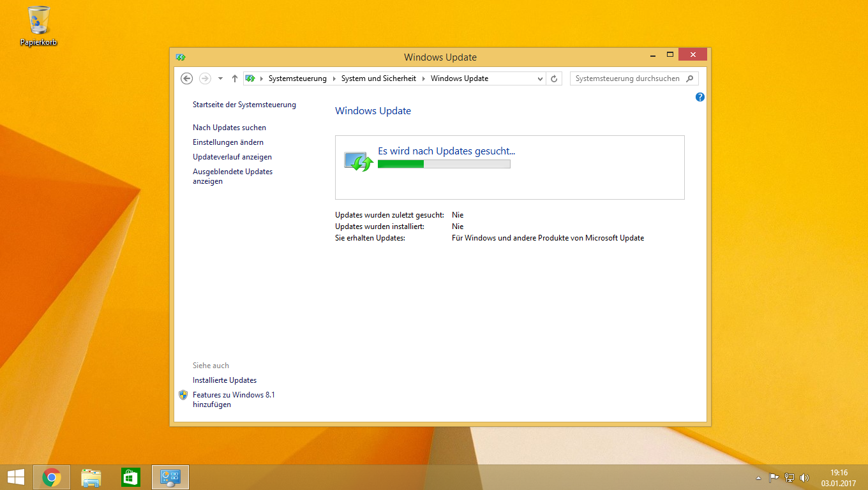Go up one level with up arrow
868x490 pixels.
235,78
